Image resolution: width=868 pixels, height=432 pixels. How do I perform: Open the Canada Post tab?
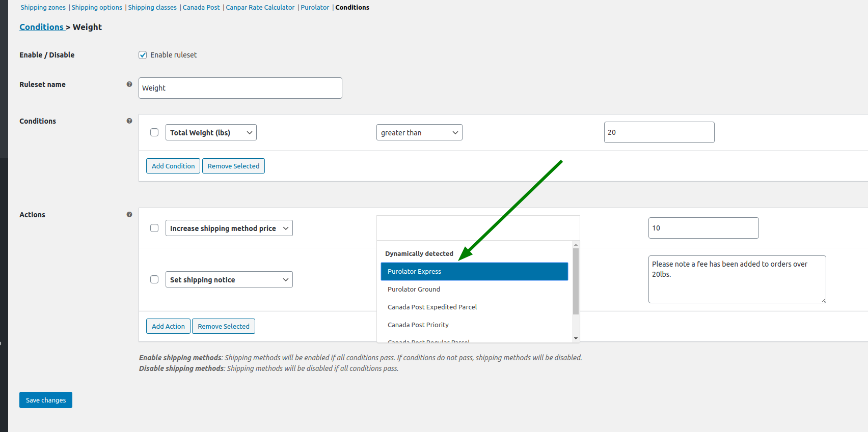point(201,8)
